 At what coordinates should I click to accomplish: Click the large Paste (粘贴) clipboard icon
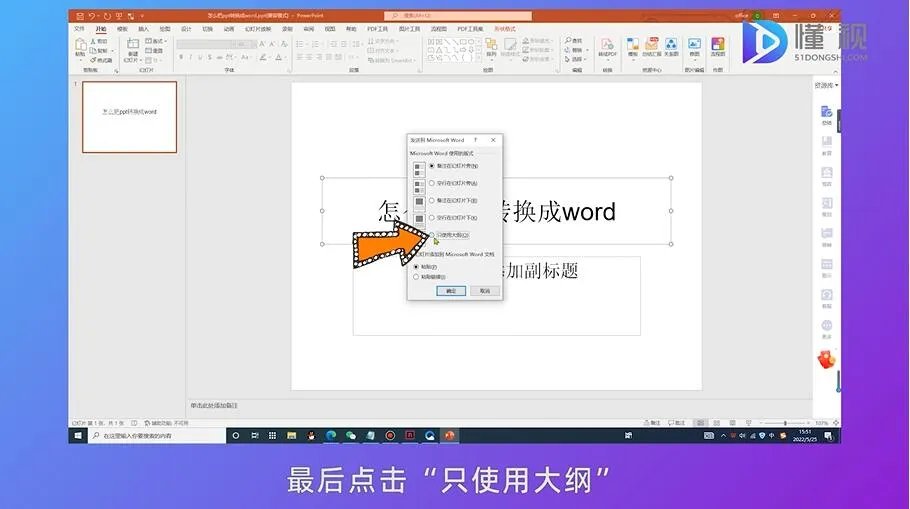pyautogui.click(x=80, y=44)
